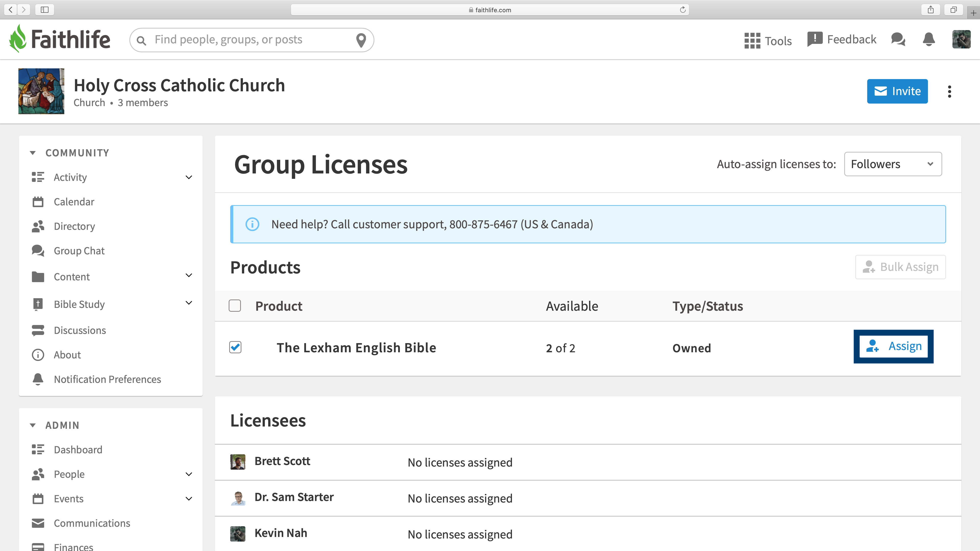Click Brett Scott's avatar photo

[x=238, y=462]
